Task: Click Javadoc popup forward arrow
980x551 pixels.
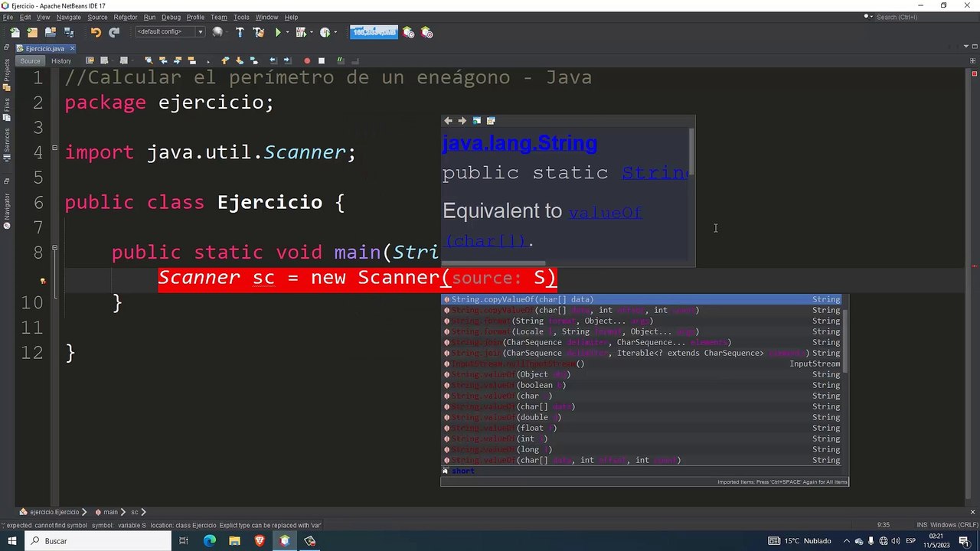Action: tap(462, 121)
